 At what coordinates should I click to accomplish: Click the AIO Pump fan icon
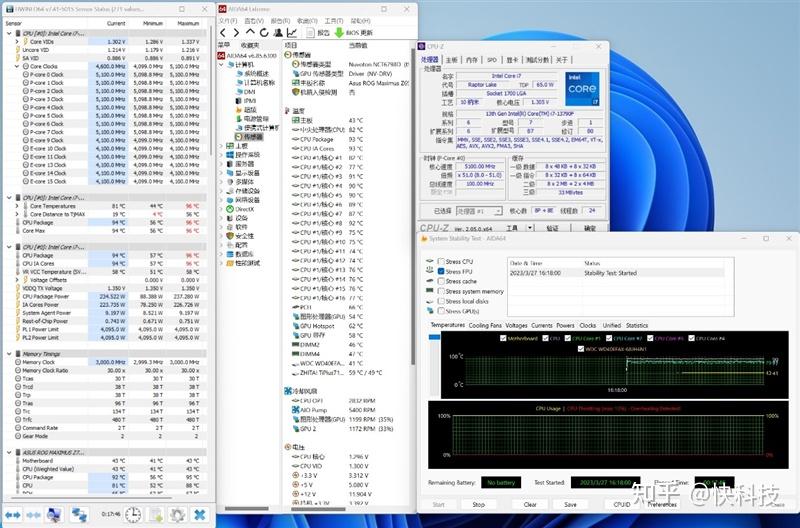point(295,410)
